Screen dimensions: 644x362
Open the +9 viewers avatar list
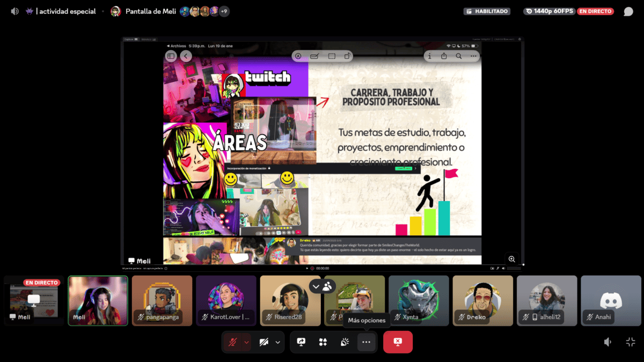224,11
